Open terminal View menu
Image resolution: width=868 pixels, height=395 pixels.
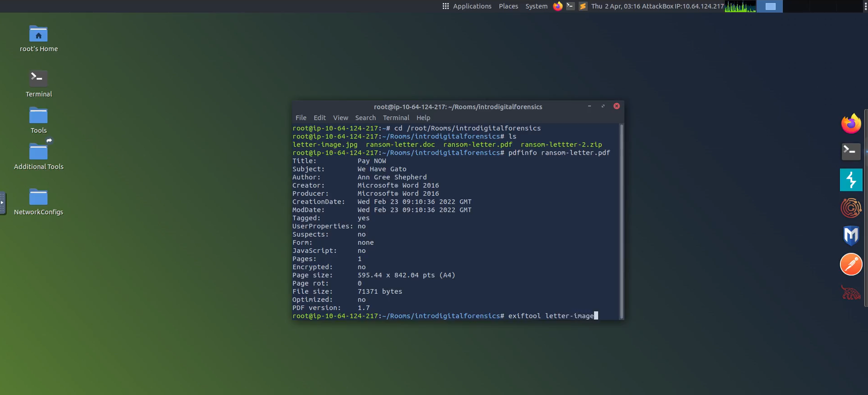tap(340, 118)
